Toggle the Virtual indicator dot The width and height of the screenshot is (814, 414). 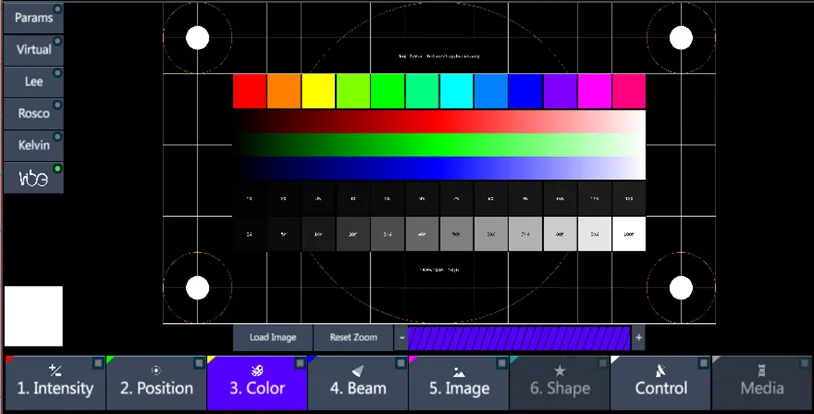click(x=58, y=41)
